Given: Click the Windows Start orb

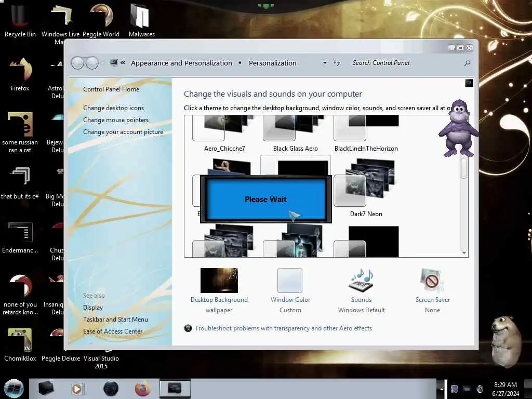Looking at the screenshot, I should 14,389.
